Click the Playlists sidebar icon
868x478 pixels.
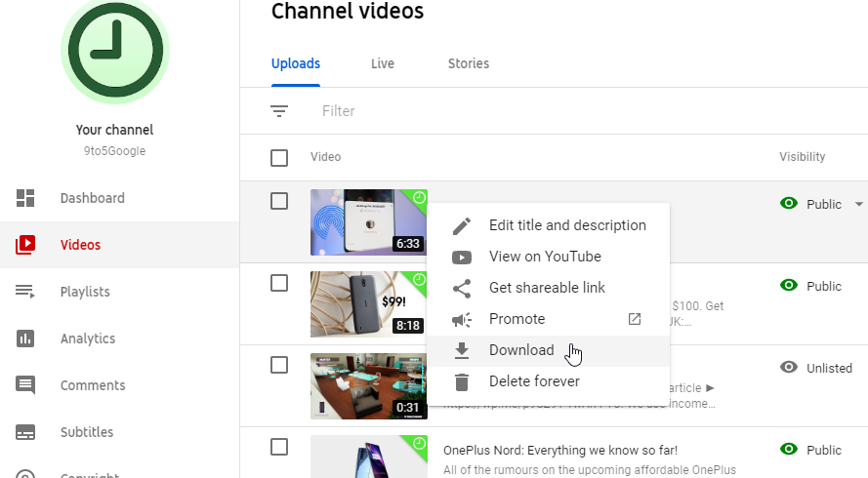[x=25, y=292]
